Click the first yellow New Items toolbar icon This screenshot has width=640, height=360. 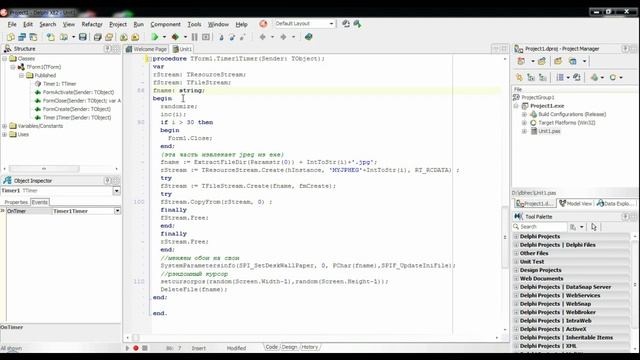point(11,37)
